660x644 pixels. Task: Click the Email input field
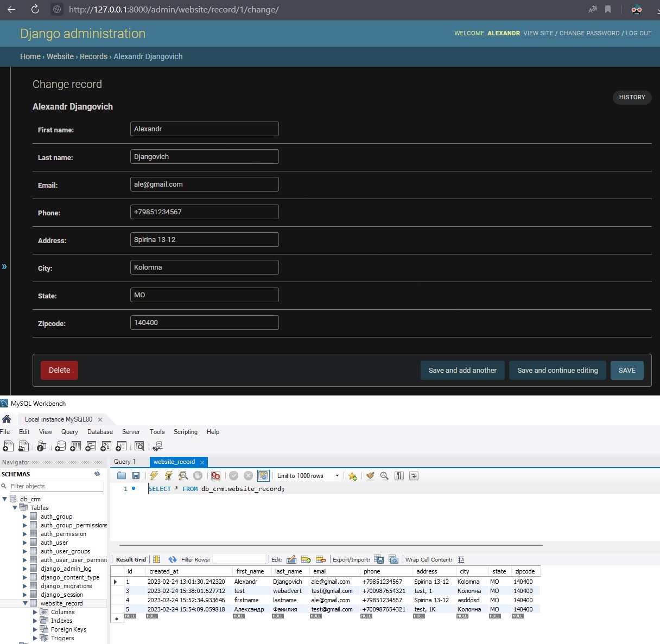pyautogui.click(x=205, y=184)
